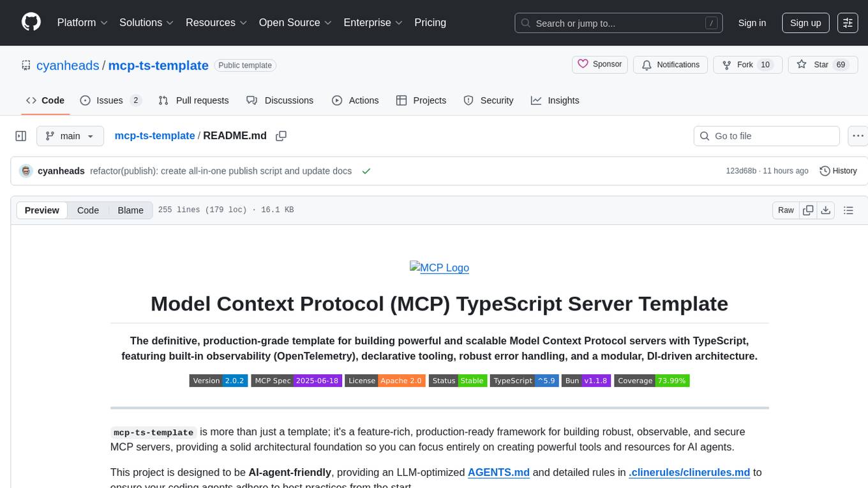The image size is (868, 488).
Task: Open cyanheads owner link
Action: [x=68, y=65]
